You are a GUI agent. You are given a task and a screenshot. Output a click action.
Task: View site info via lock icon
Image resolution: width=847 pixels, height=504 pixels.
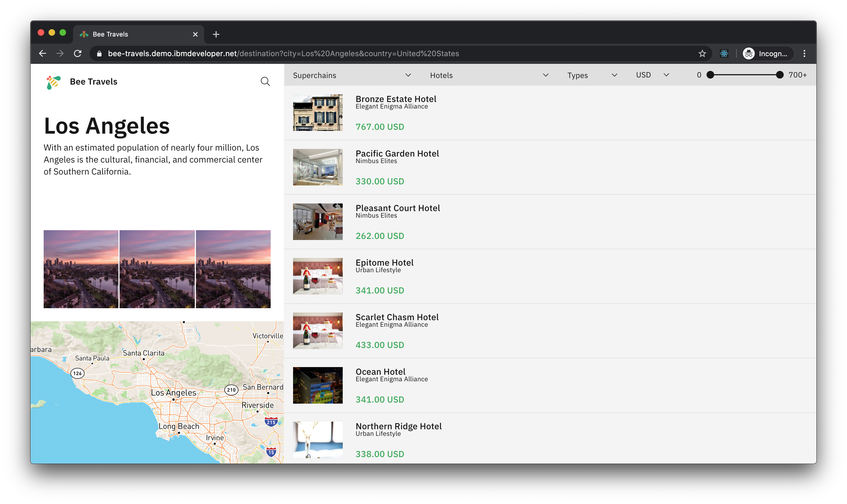(x=99, y=54)
